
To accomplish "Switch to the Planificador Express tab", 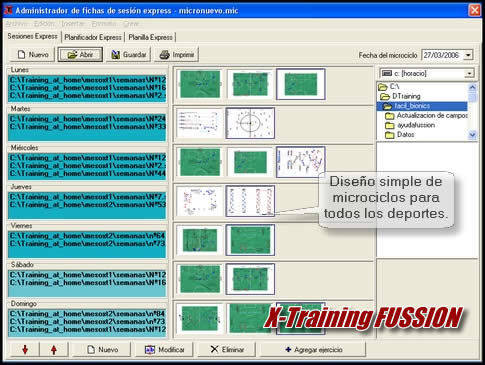I will pos(93,37).
